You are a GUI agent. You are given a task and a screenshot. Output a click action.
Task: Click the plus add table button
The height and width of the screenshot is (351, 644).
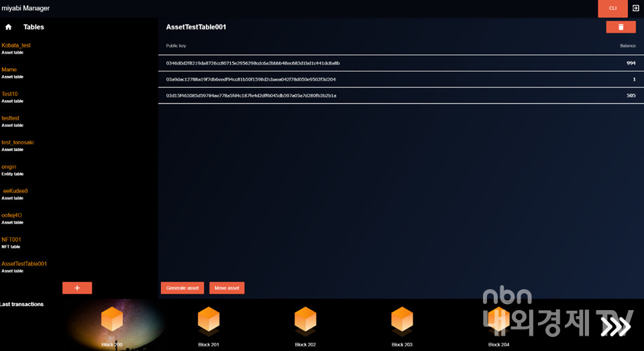tap(77, 288)
